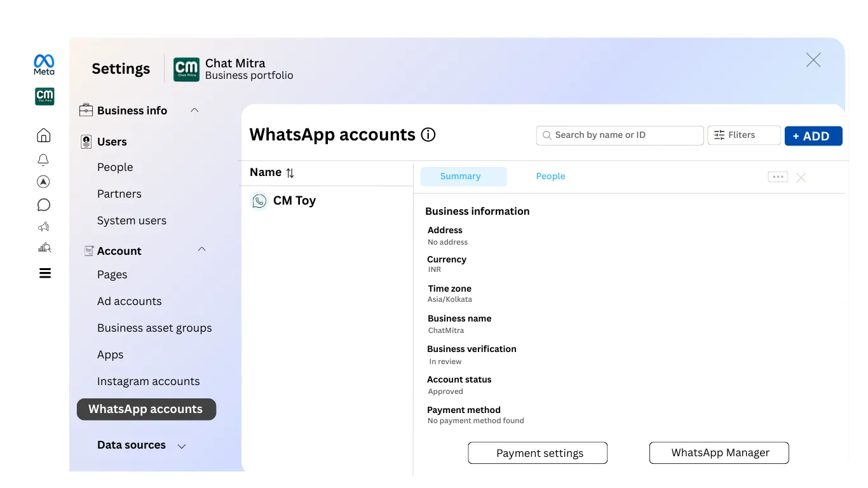868x488 pixels.
Task: Open notifications via the bell icon
Action: tap(44, 159)
